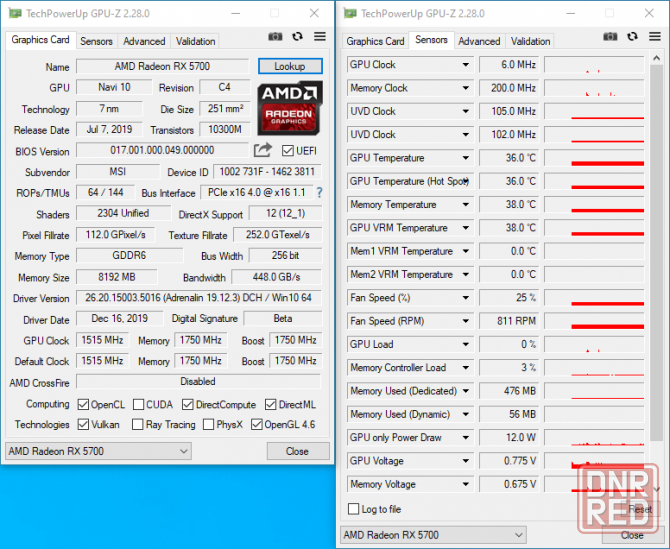This screenshot has width=670, height=549.
Task: Open the Fan Speed (%) dropdown
Action: pyautogui.click(x=466, y=298)
